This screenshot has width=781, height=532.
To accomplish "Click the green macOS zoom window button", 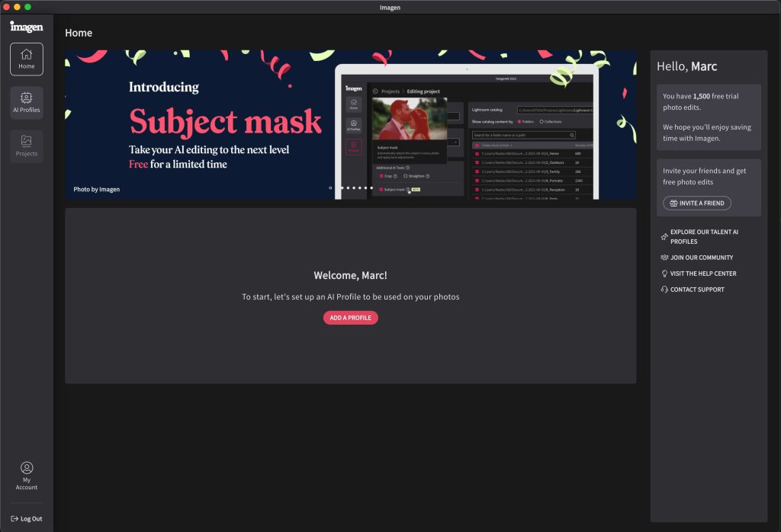I will click(28, 7).
